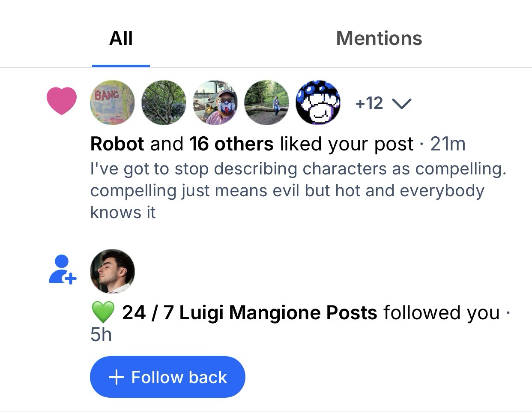The image size is (532, 414).
Task: Select the avatar with face mask and cap
Action: 215,102
